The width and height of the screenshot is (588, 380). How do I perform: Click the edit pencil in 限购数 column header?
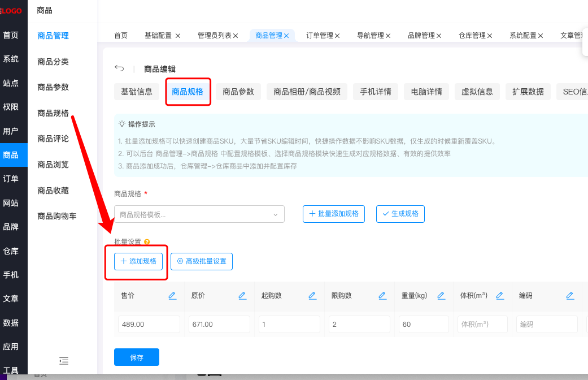(382, 296)
